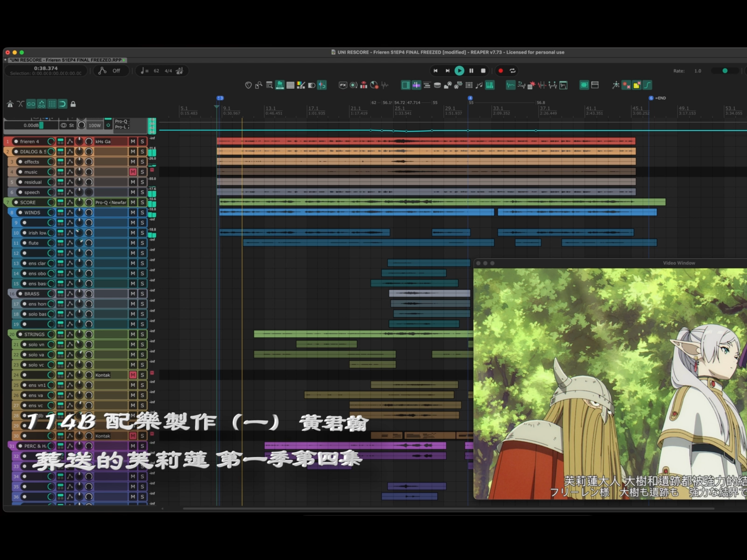Open the 'Pro-L' FX slot on master track
Screen dimensions: 747x560
click(122, 127)
